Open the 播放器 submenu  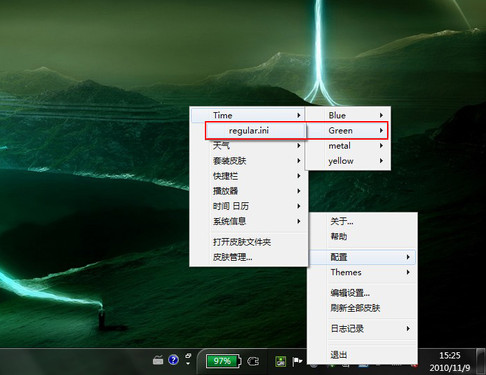click(x=248, y=191)
